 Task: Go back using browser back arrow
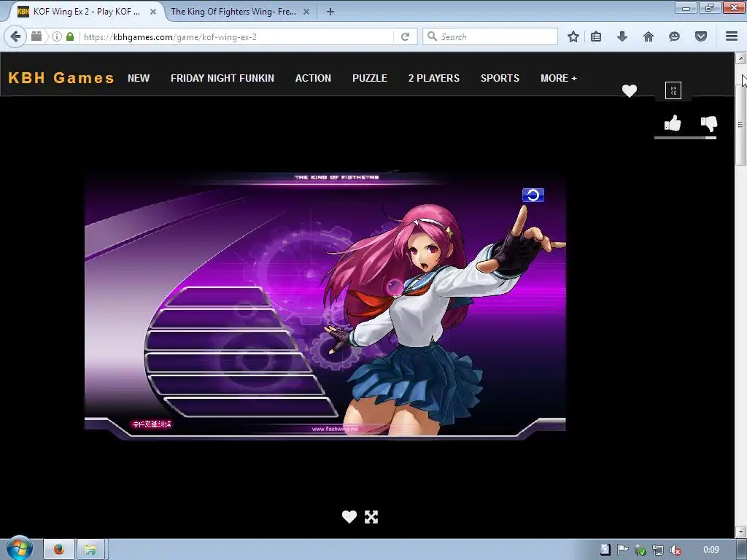(x=15, y=36)
